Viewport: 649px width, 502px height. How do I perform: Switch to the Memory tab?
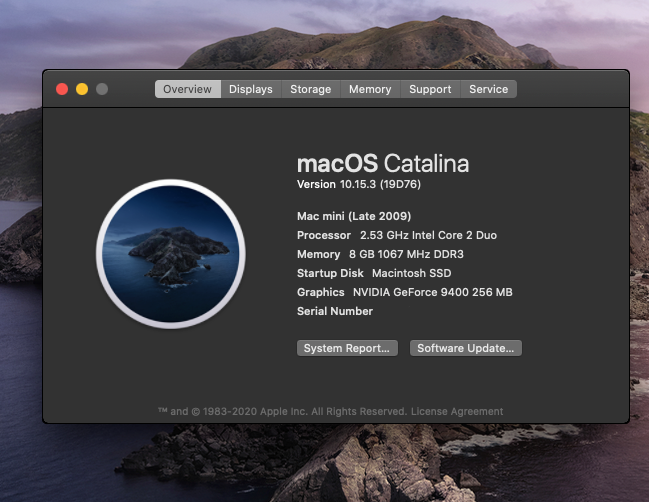(370, 89)
